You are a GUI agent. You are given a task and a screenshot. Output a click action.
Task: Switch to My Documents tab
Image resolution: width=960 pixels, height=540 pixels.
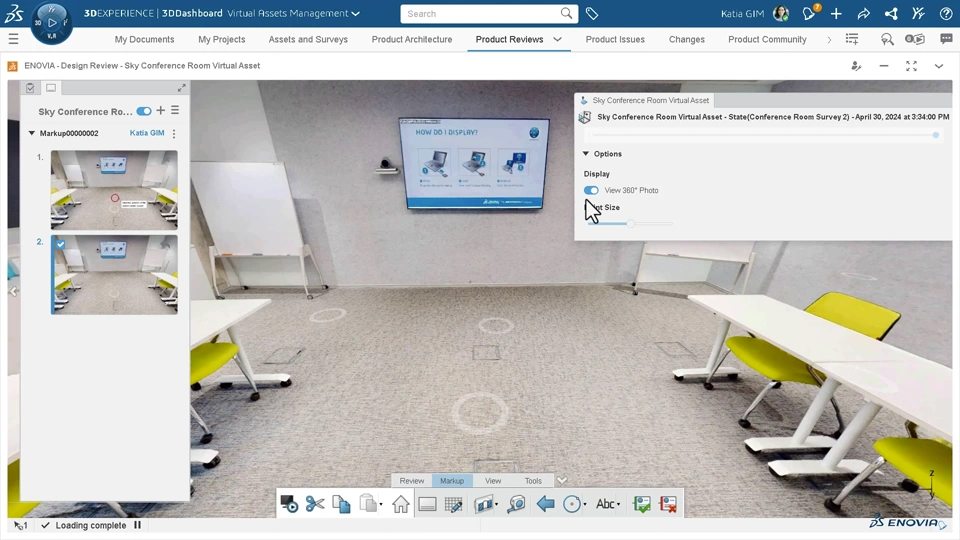click(144, 39)
